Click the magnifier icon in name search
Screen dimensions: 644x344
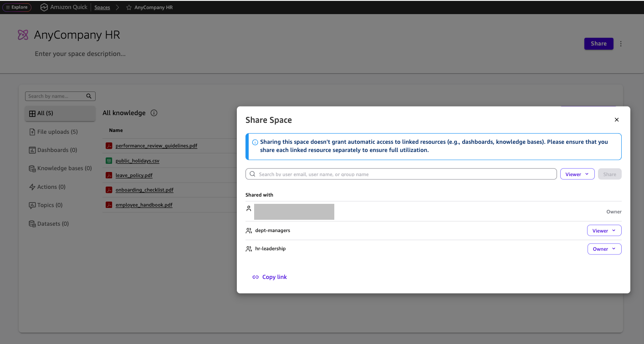tap(89, 96)
